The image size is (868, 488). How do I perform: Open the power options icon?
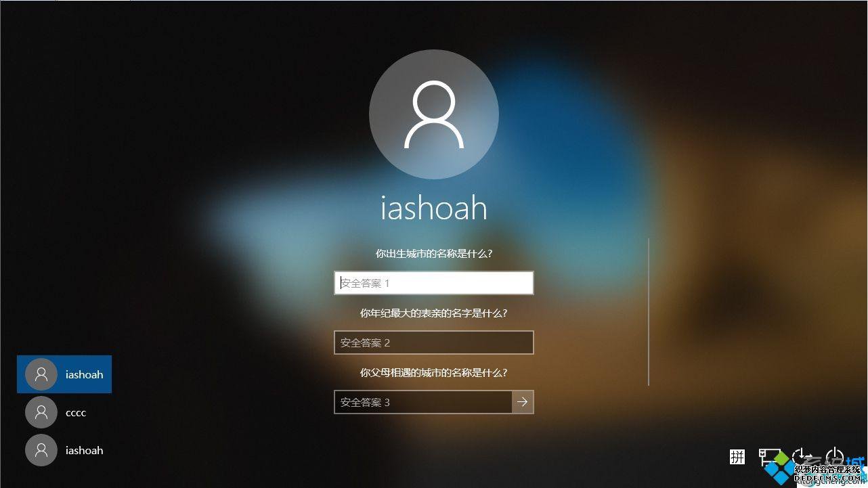836,457
